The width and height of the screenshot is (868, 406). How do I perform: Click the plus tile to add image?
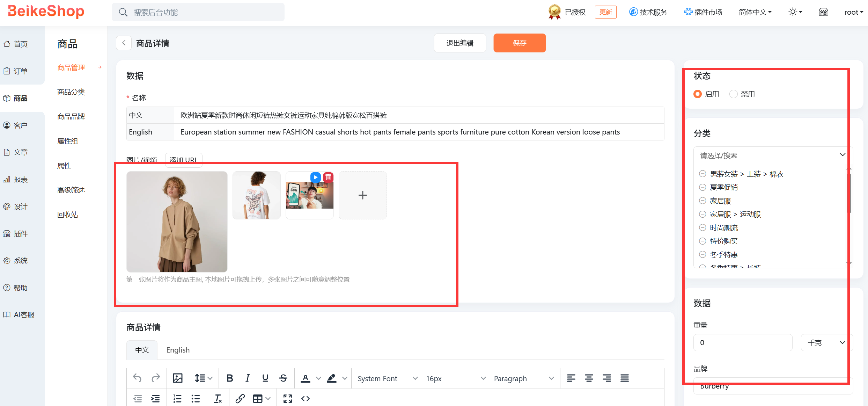click(x=362, y=195)
